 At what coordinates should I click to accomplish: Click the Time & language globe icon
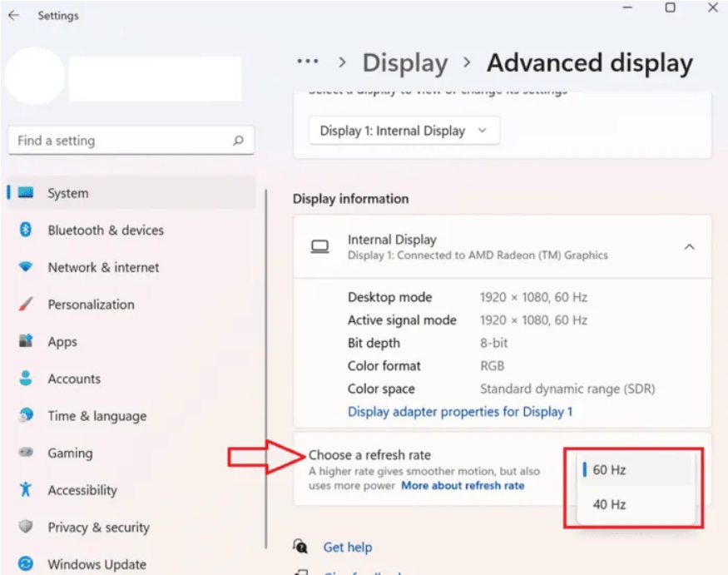point(26,415)
